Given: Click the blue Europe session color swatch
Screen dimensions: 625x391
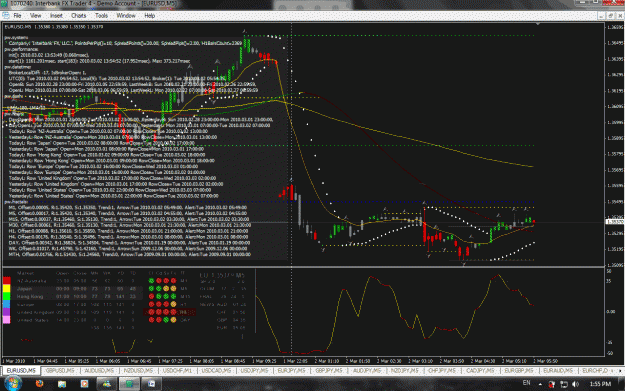Looking at the screenshot, I should (7, 304).
